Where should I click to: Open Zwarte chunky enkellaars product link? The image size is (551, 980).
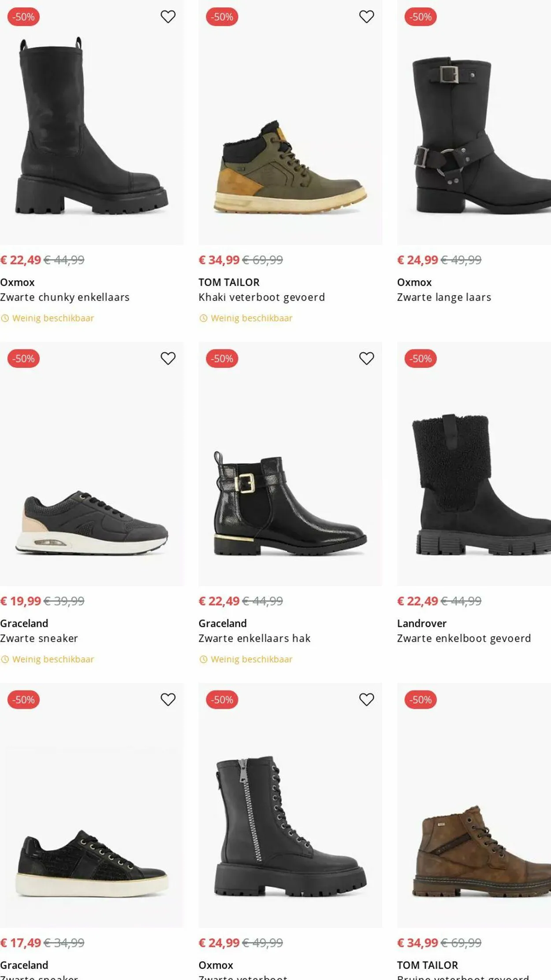click(65, 297)
